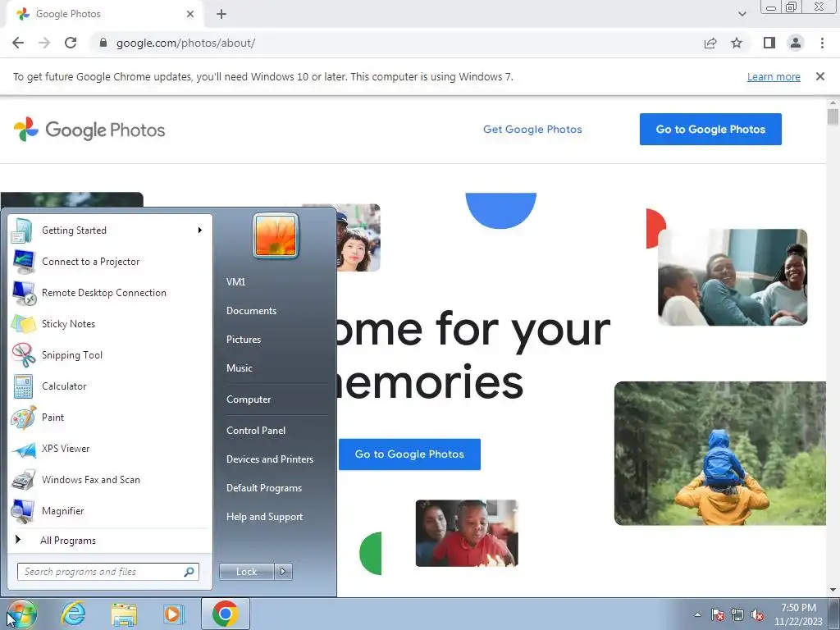This screenshot has height=630, width=840.
Task: Click Chrome icon in taskbar
Action: [x=225, y=614]
